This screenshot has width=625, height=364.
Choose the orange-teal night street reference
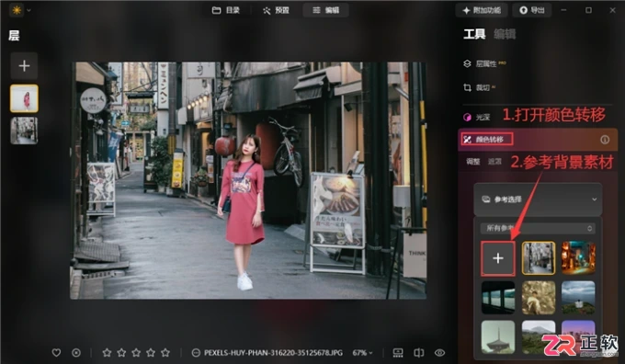point(578,258)
